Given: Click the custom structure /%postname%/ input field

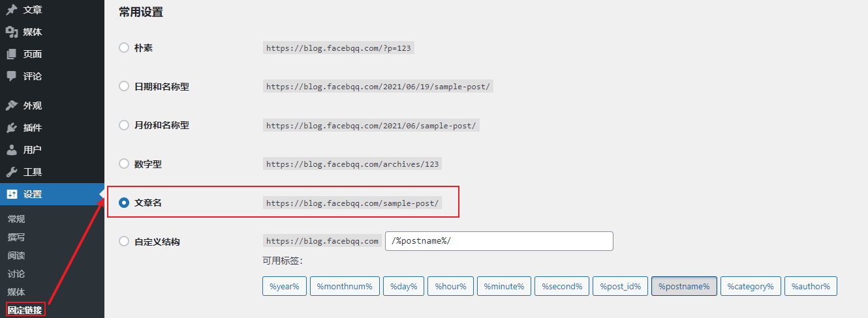Looking at the screenshot, I should click(x=499, y=241).
